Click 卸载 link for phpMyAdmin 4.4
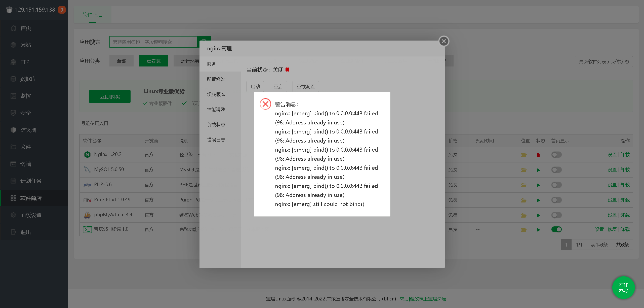The height and width of the screenshot is (308, 644). point(625,215)
